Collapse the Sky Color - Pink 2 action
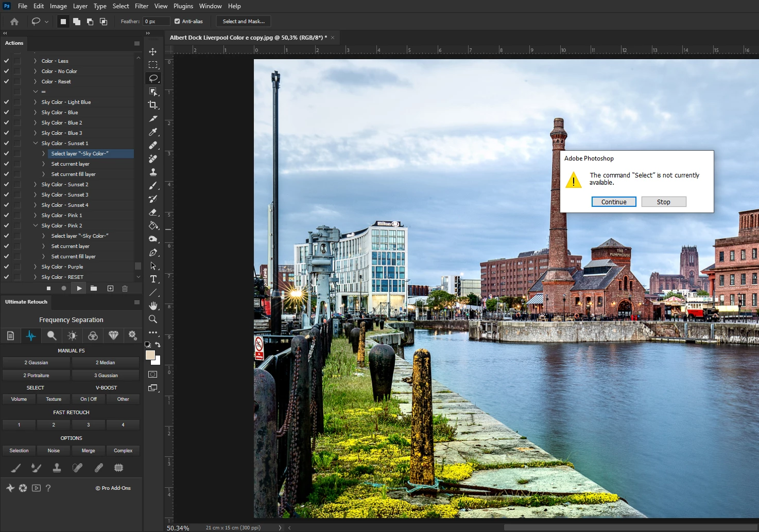Screen dimensions: 759x532 pyautogui.click(x=36, y=225)
